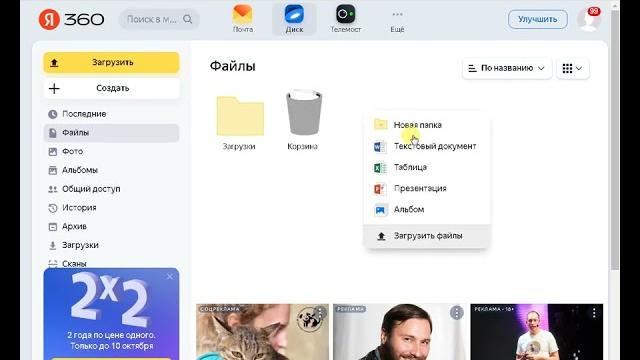Choose Таблица from context menu
Image resolution: width=640 pixels, height=360 pixels.
point(427,167)
